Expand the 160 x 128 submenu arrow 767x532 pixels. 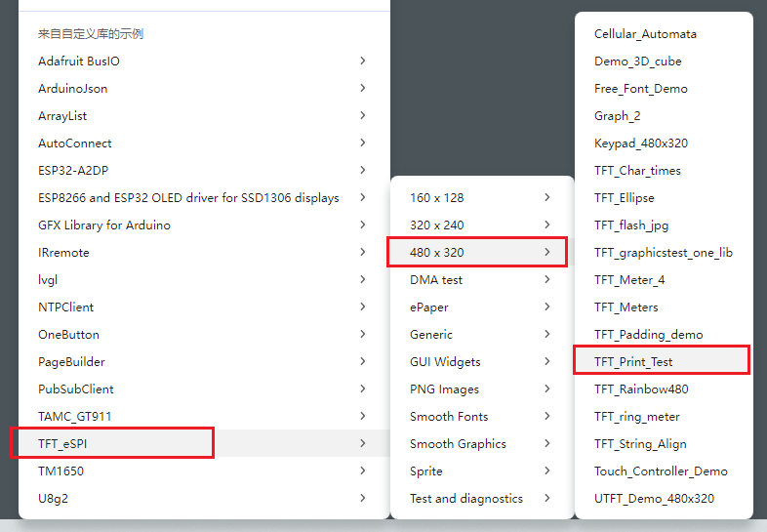(x=547, y=198)
